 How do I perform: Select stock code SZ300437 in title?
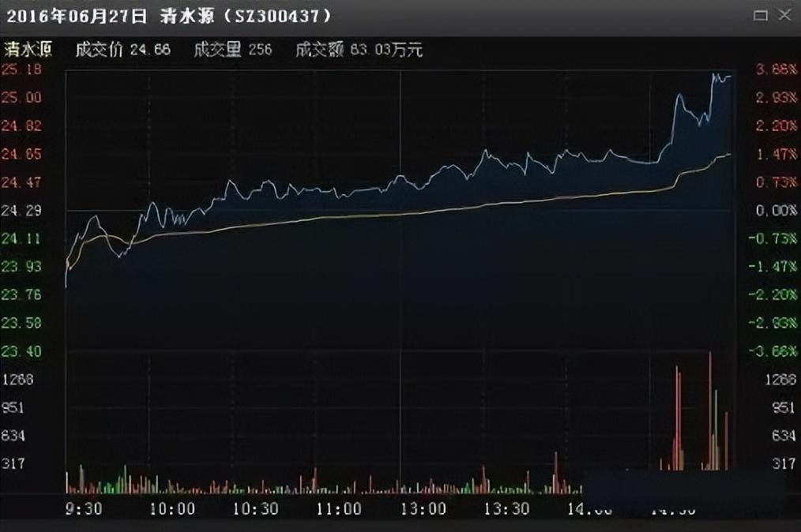[276, 16]
